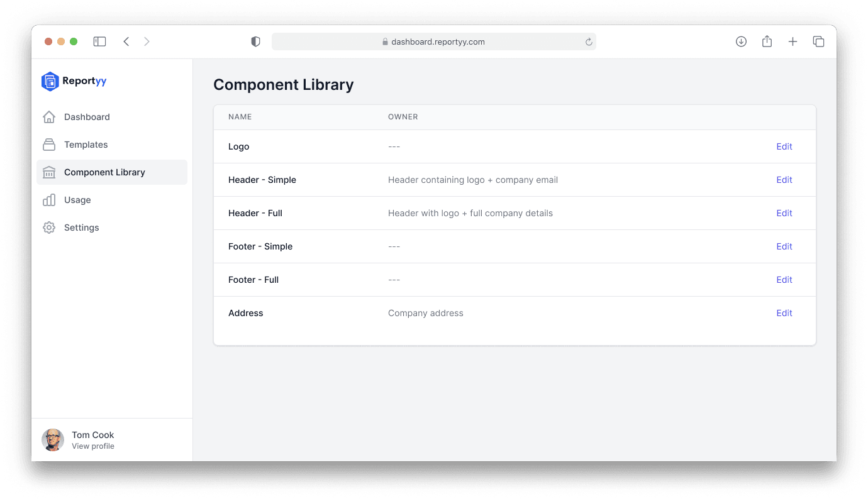Click the Usage bar chart icon

[49, 200]
